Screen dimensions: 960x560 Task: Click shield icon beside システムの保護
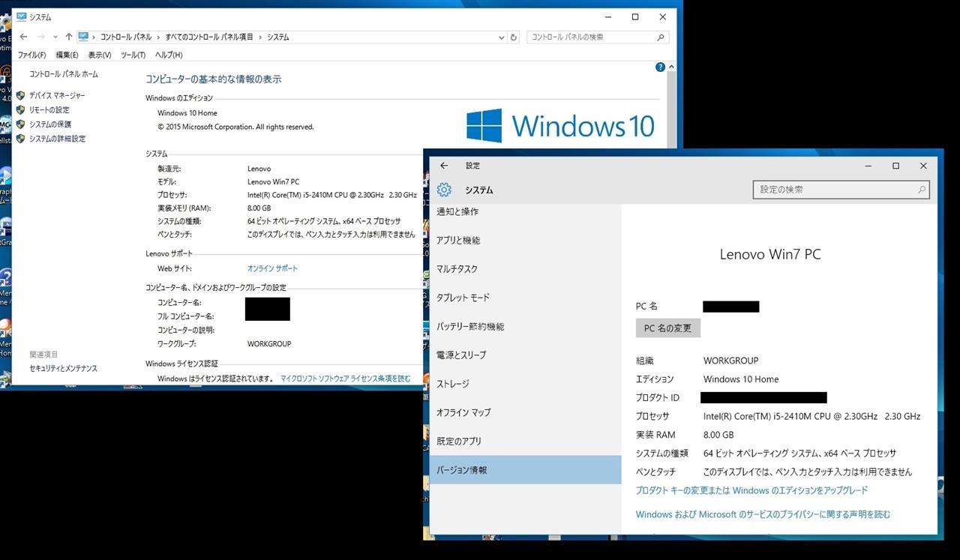coord(21,124)
